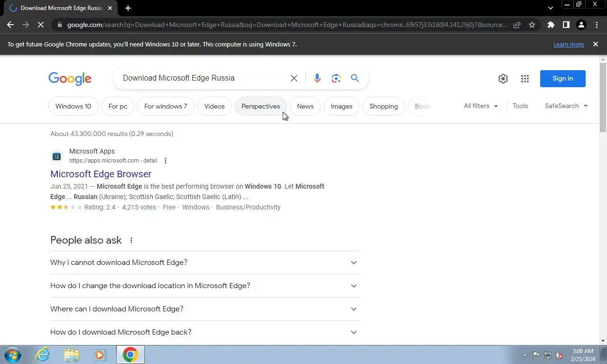This screenshot has width=607, height=364.
Task: Open the apps.microsoft.com URL breadcrumb
Action: [113, 161]
